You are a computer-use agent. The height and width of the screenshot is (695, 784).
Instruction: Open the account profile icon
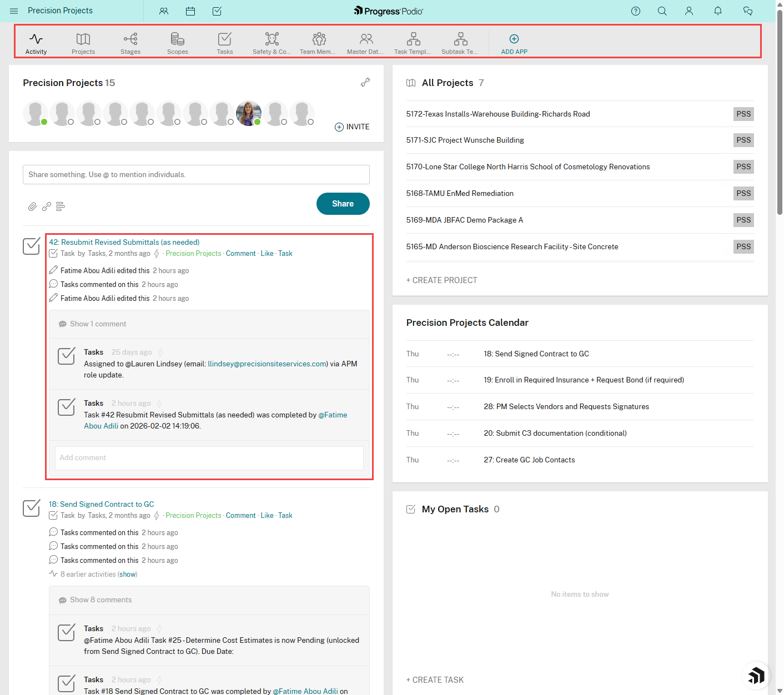click(x=689, y=11)
